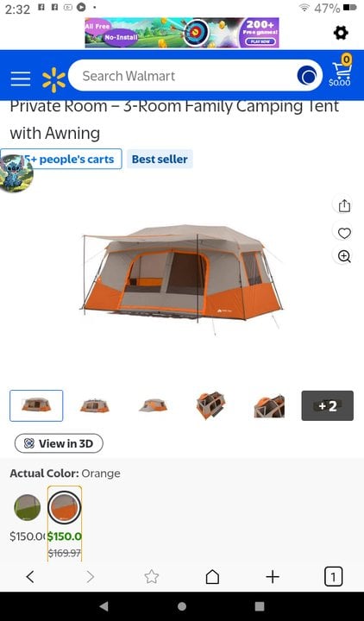Tap the share icon beside the tent image

tap(344, 206)
